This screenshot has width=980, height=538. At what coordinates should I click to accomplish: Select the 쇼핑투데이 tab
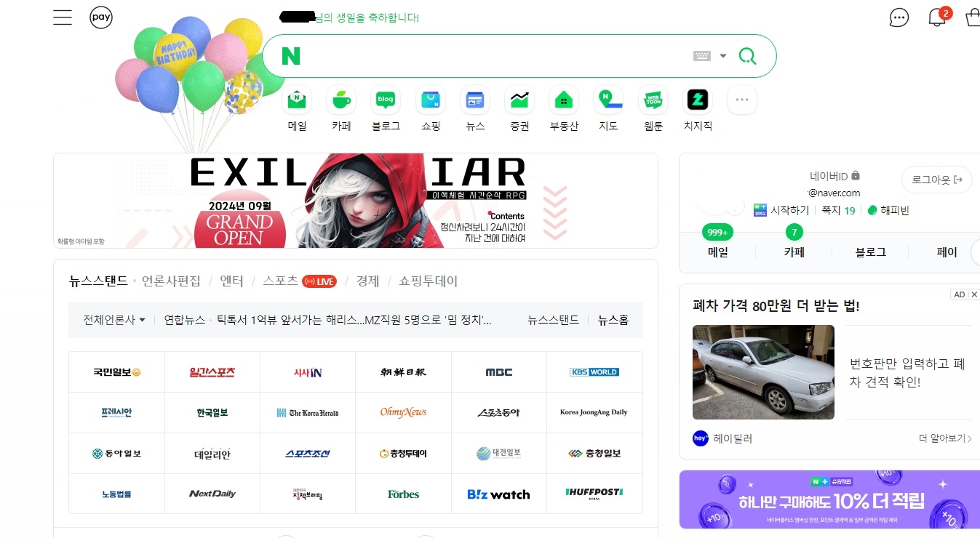point(428,281)
